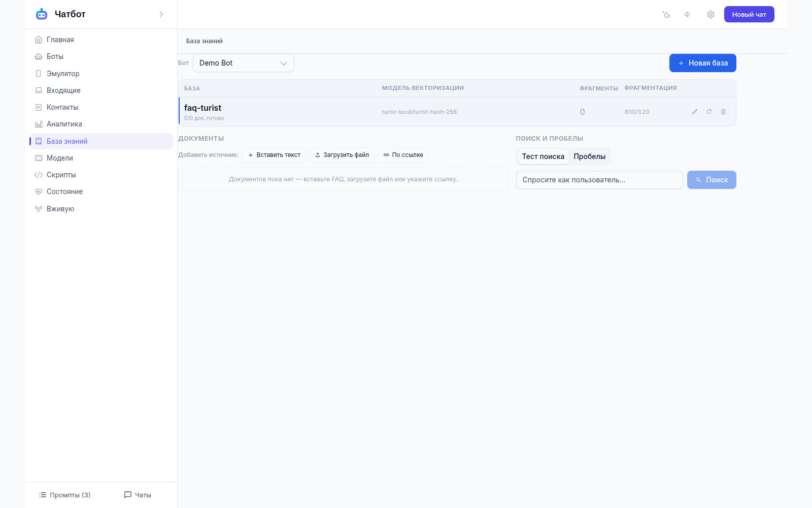The width and height of the screenshot is (812, 508).
Task: Toggle sound with the speaker icon
Action: tap(688, 15)
